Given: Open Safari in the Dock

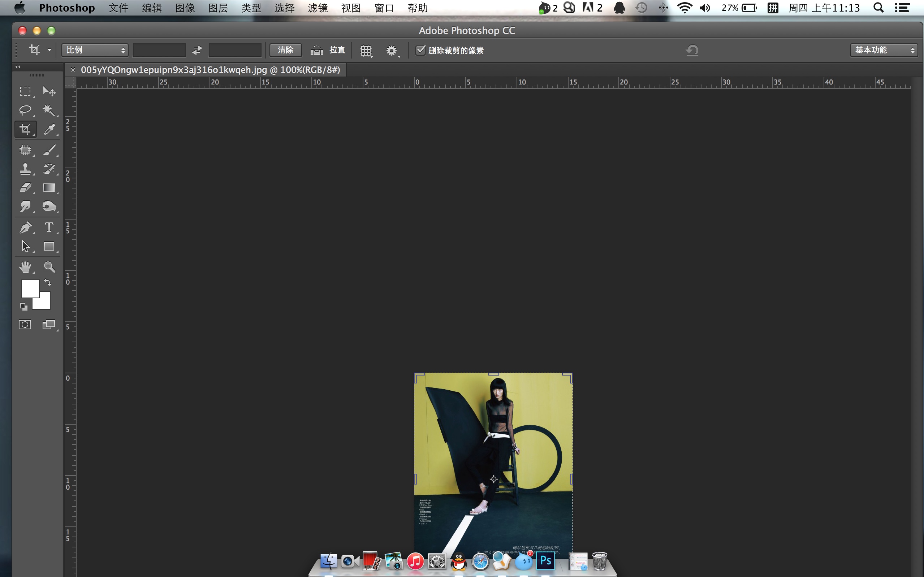Looking at the screenshot, I should [x=480, y=561].
